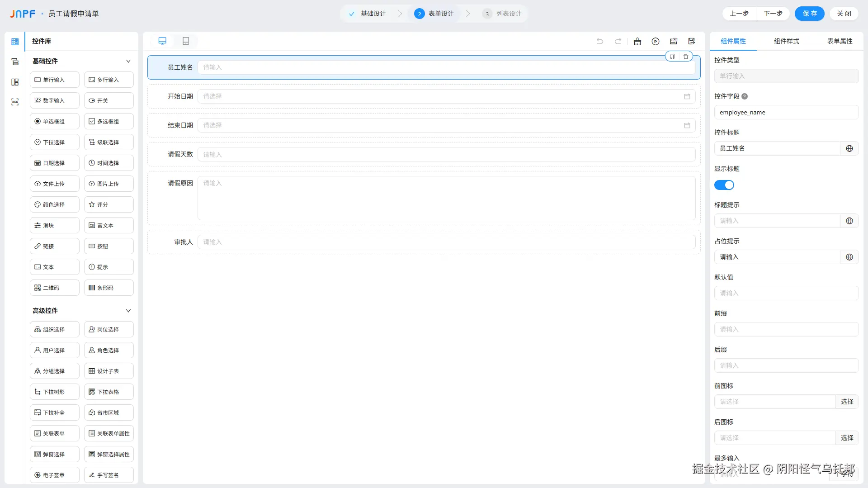This screenshot has width=868, height=488.
Task: Toggle the 显示标题 switch
Action: 724,185
